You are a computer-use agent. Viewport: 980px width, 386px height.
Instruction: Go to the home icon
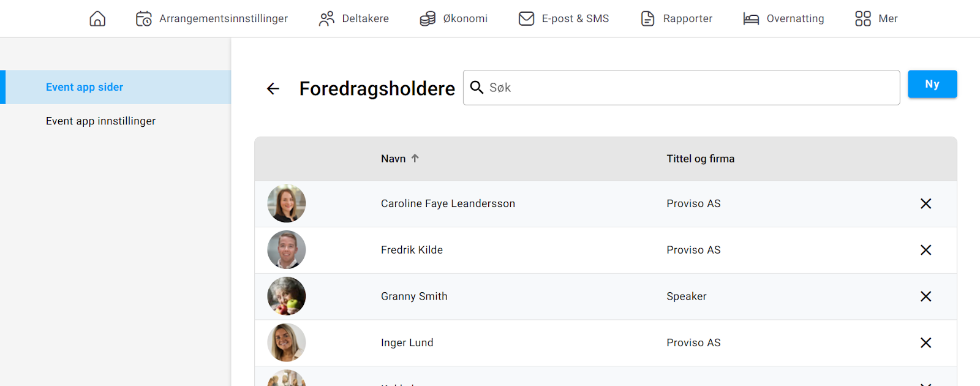(x=97, y=18)
